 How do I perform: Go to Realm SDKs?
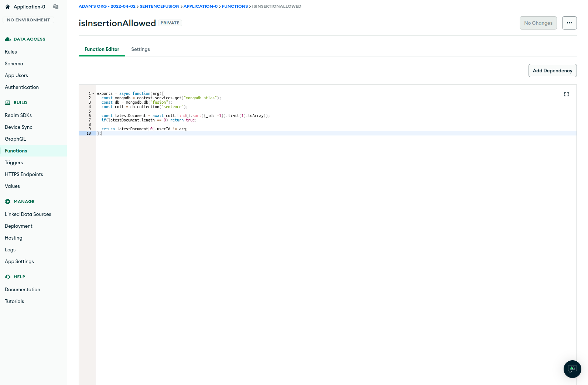(x=18, y=115)
